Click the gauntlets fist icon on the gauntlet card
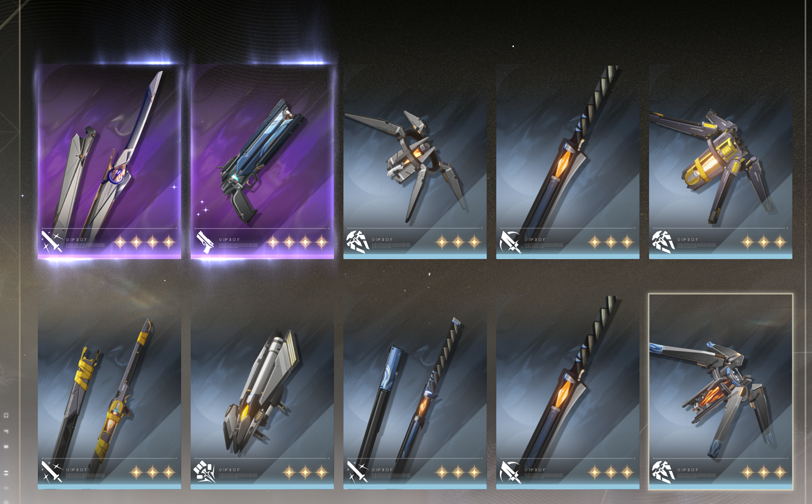The height and width of the screenshot is (504, 812). tap(205, 471)
